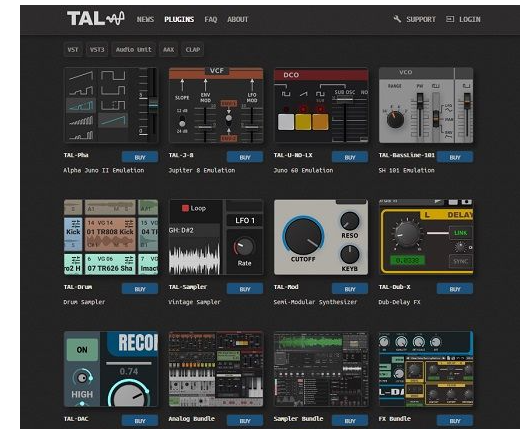Image resolution: width=527 pixels, height=429 pixels.
Task: Click the Login link
Action: pos(470,20)
